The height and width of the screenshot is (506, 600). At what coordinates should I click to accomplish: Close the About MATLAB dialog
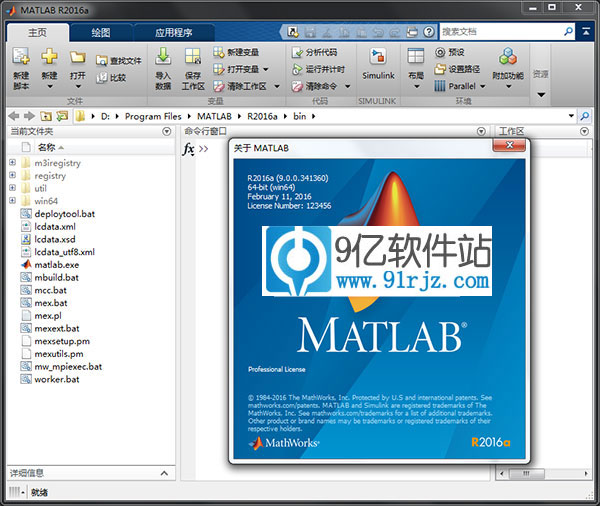pyautogui.click(x=509, y=145)
